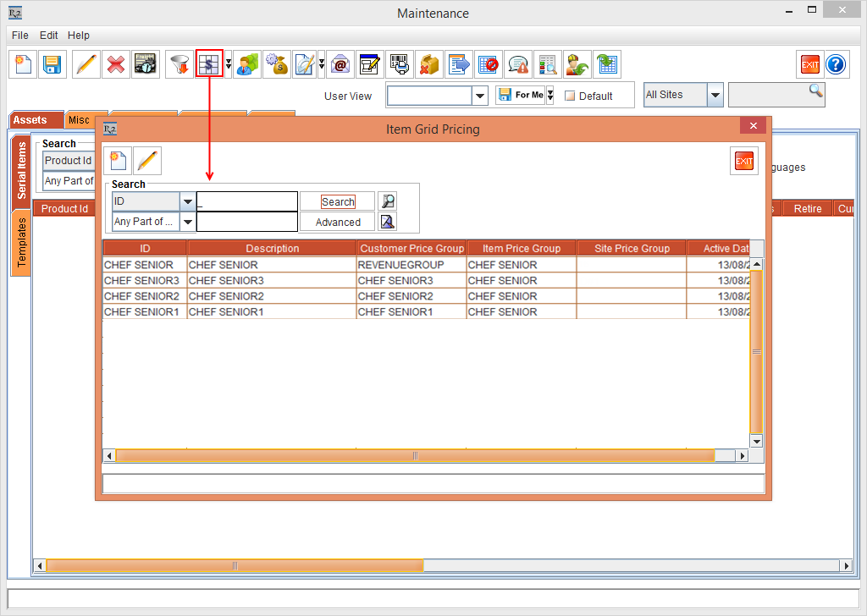
Task: Open the blue help question mark icon
Action: point(836,64)
